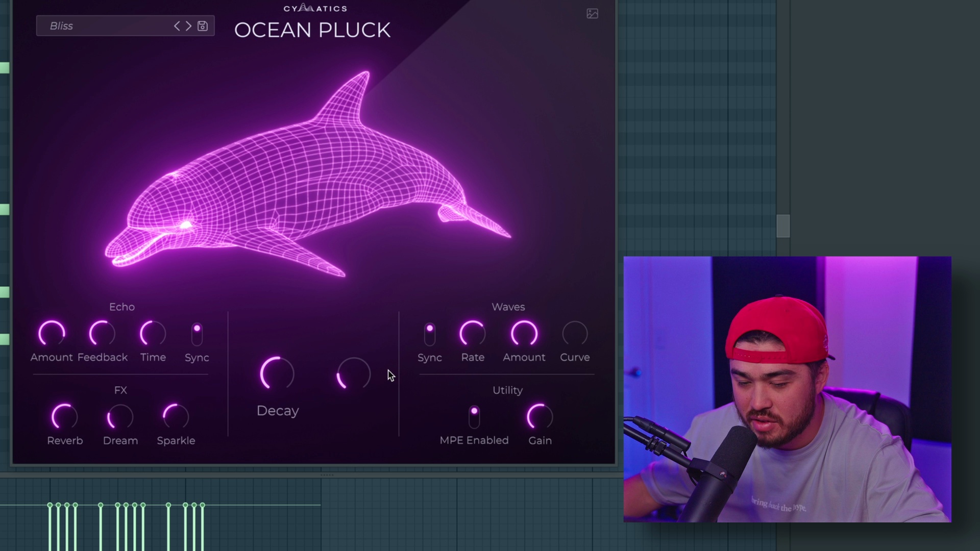
Task: Go to previous preset arrow
Action: coord(177,26)
